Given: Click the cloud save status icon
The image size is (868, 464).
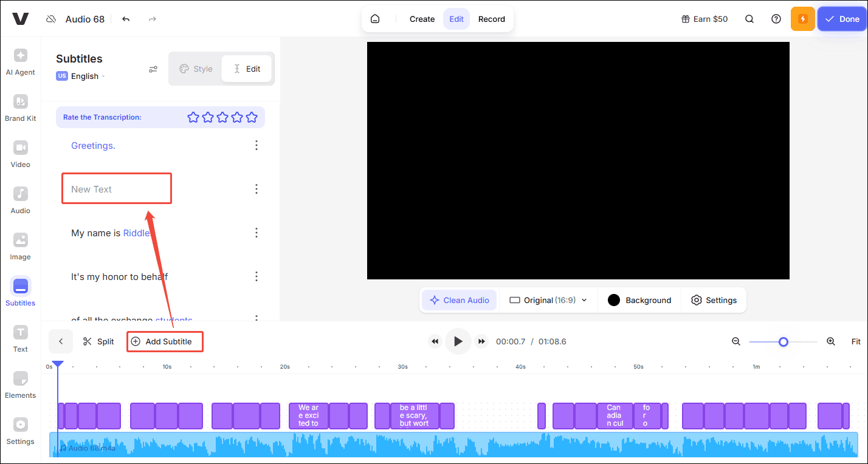Looking at the screenshot, I should [51, 19].
